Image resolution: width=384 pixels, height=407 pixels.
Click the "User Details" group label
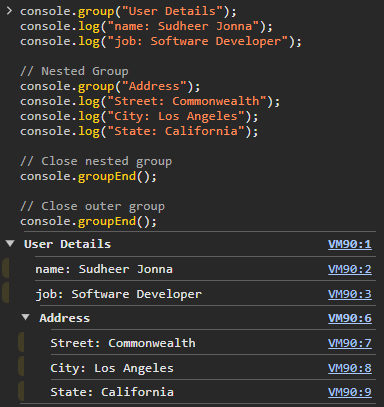click(x=67, y=244)
